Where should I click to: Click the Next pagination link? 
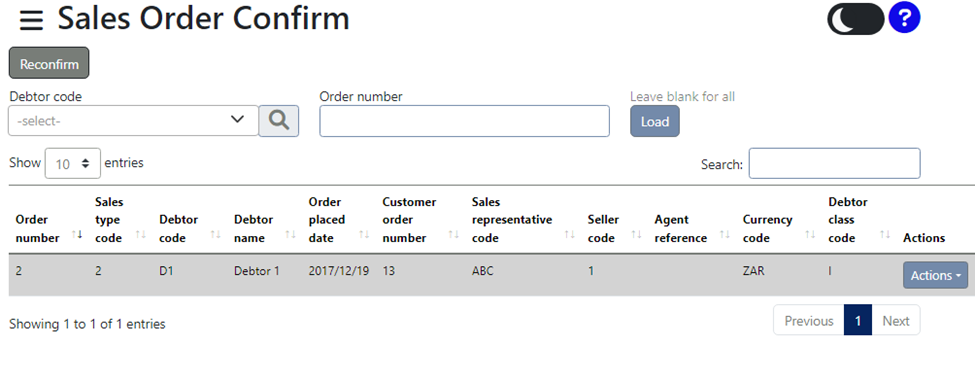pyautogui.click(x=896, y=320)
